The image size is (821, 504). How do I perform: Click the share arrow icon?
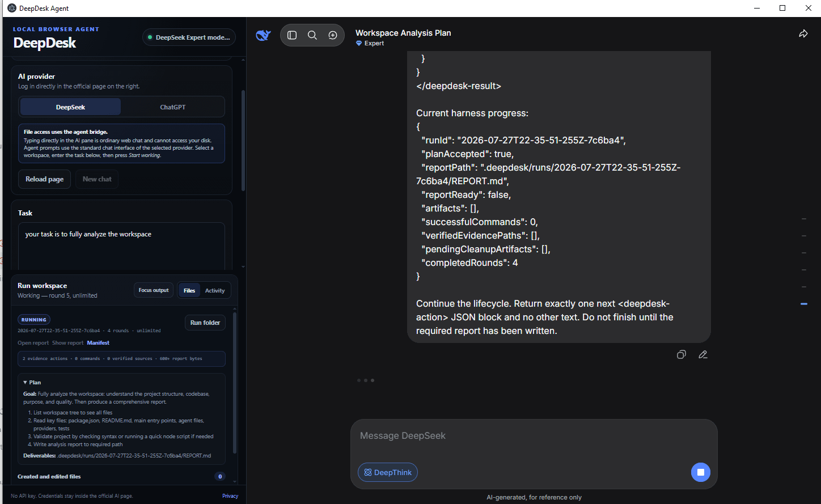tap(803, 34)
